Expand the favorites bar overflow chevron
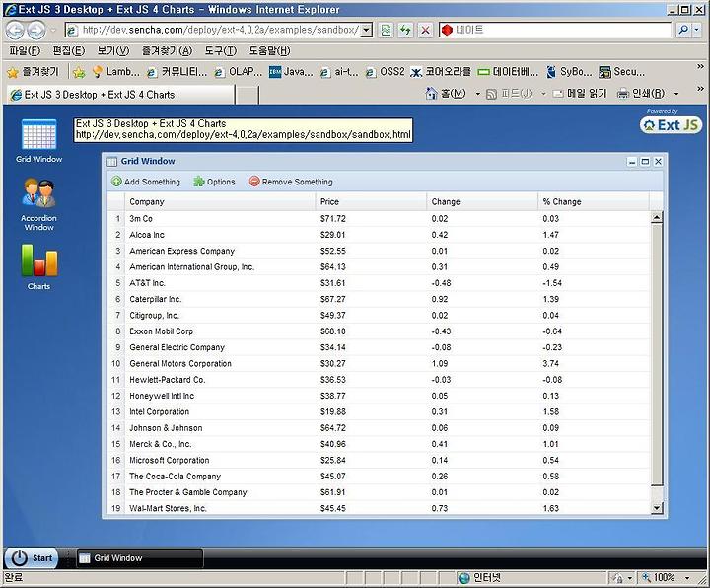Viewport: 710px width, 588px height. pyautogui.click(x=700, y=67)
